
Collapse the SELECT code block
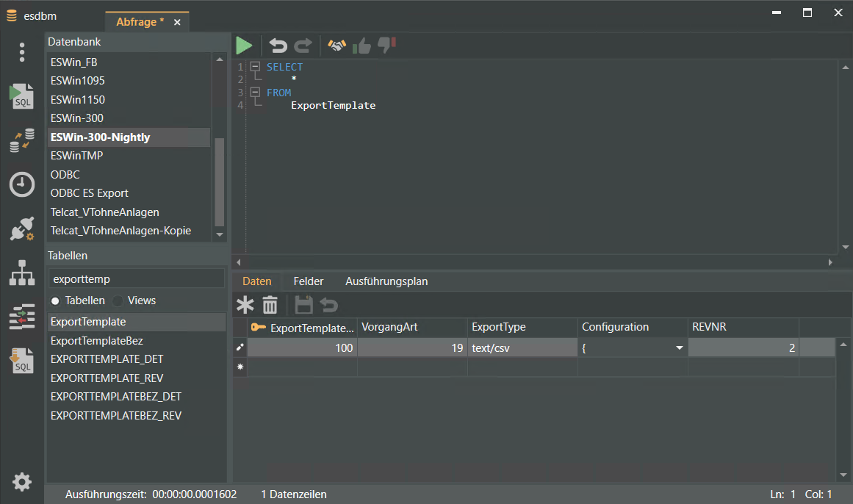click(255, 67)
